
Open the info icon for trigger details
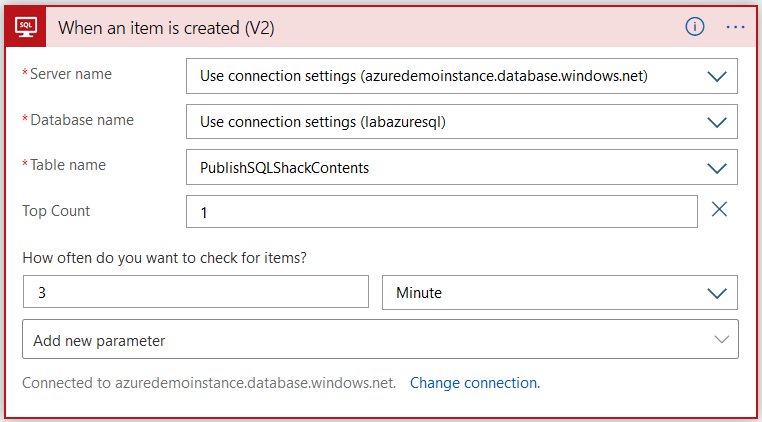coord(695,27)
